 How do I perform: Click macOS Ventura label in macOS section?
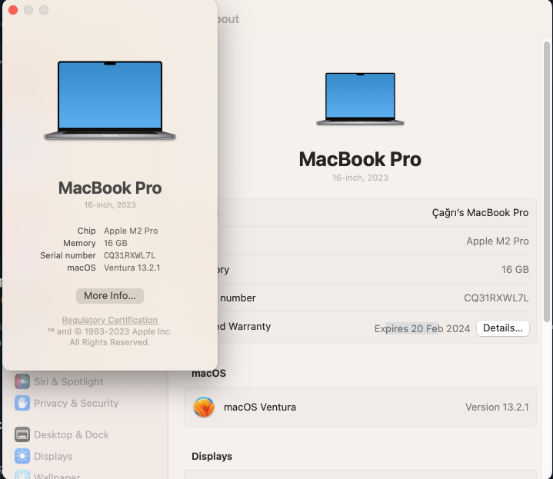click(260, 407)
